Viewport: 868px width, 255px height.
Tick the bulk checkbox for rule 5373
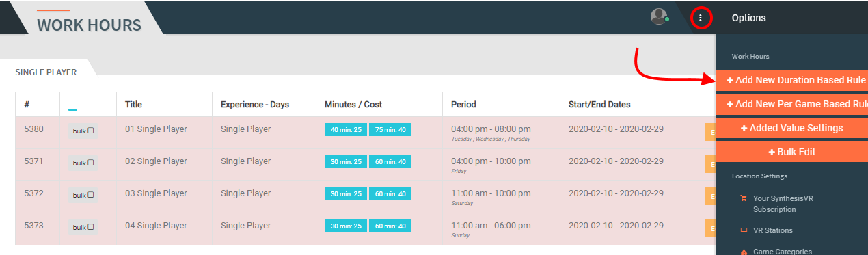click(91, 227)
